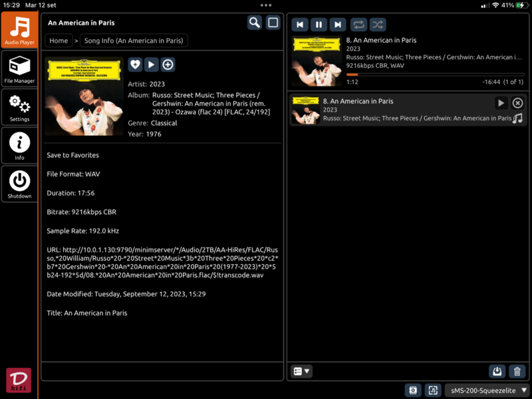
Task: Click the album cover in song info
Action: [84, 96]
